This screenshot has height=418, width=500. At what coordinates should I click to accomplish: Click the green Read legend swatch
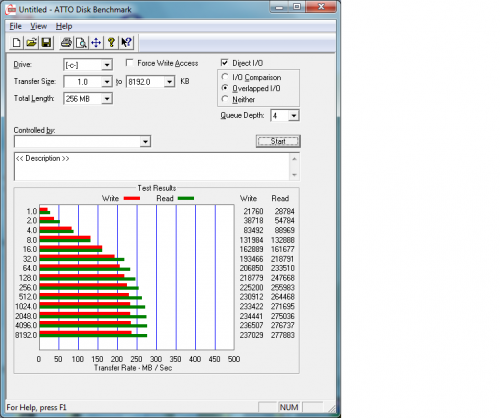(x=186, y=198)
